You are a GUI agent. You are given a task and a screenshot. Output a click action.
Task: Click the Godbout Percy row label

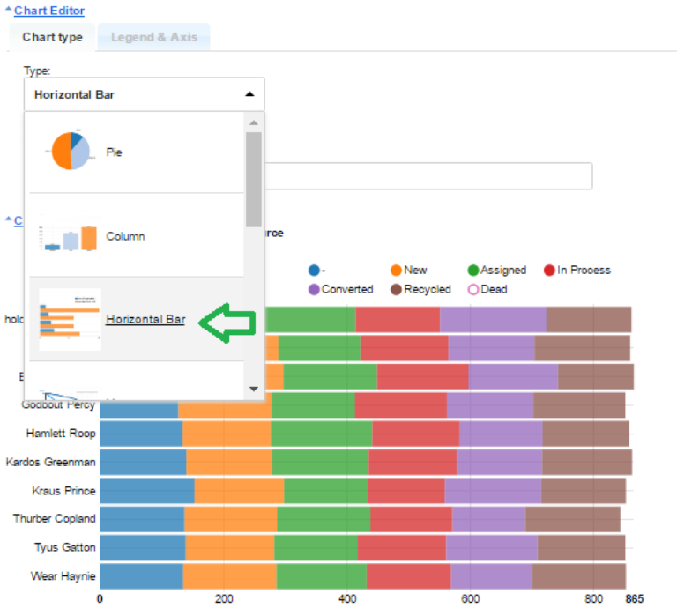coord(58,404)
